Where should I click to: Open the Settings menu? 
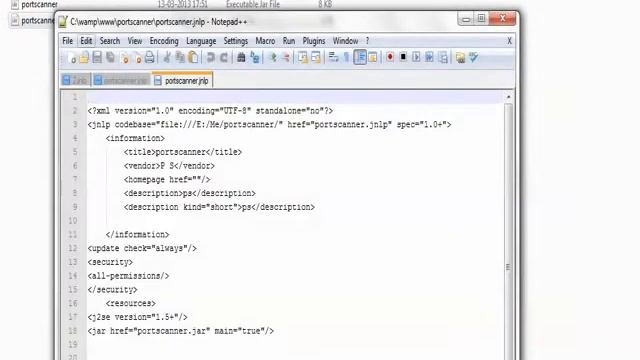236,41
